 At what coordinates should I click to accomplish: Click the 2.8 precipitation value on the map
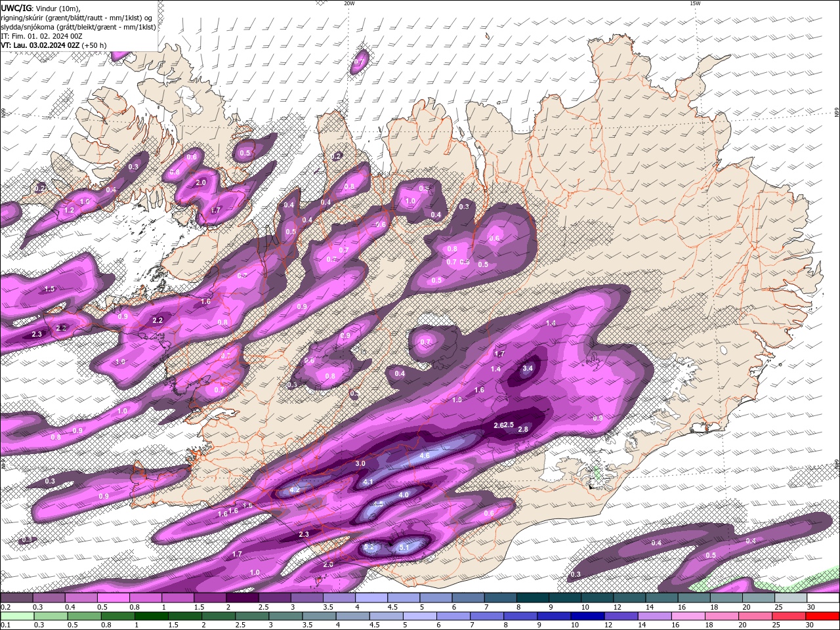click(523, 429)
